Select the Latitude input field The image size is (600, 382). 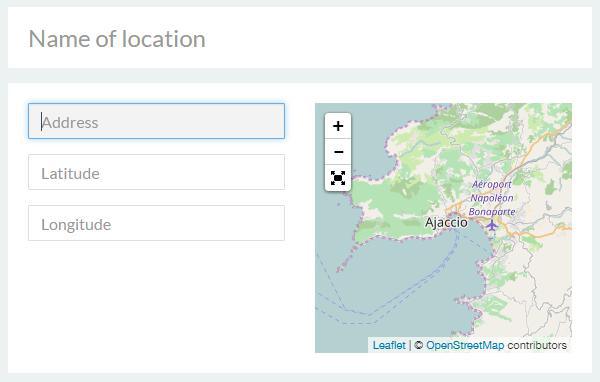157,172
